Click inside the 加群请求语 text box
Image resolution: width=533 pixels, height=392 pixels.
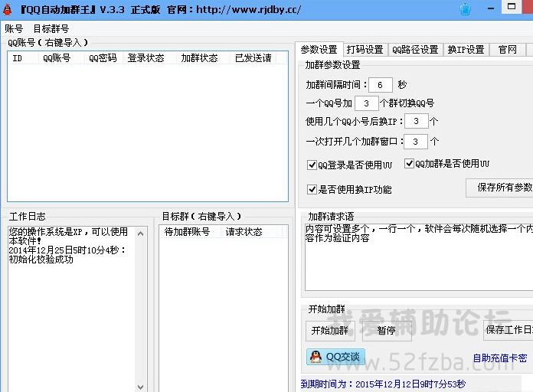pos(419,257)
